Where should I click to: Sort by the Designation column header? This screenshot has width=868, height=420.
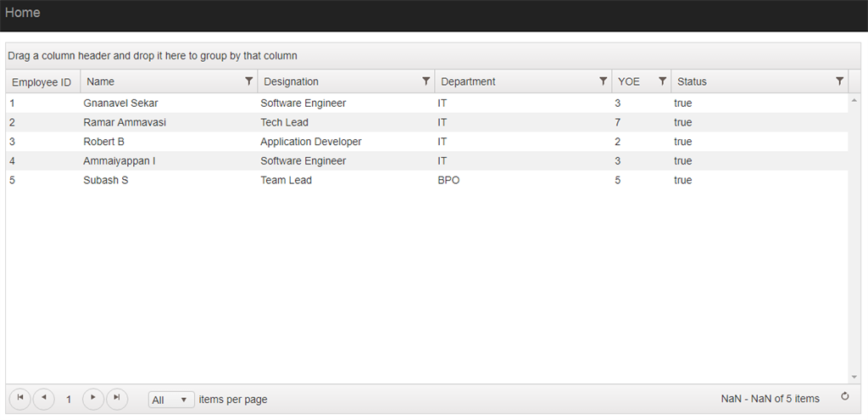click(x=292, y=82)
